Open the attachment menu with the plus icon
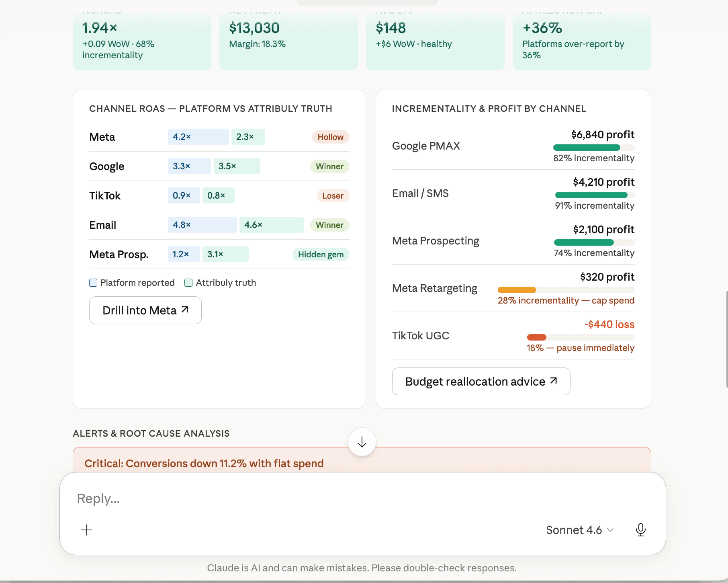The width and height of the screenshot is (728, 583). (86, 530)
